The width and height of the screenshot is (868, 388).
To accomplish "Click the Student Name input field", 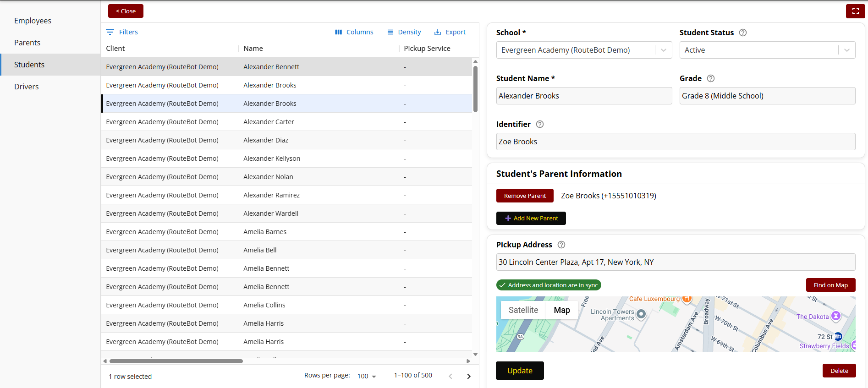I will coord(584,96).
